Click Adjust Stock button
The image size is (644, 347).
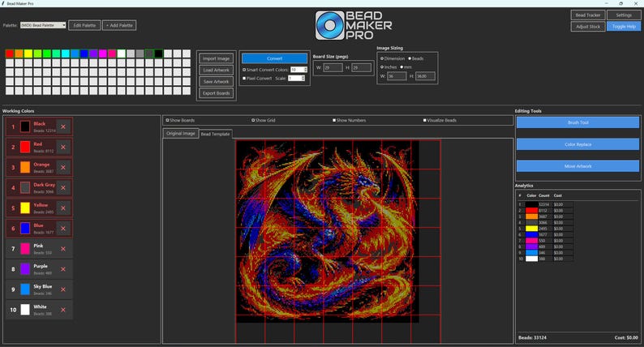tap(588, 26)
